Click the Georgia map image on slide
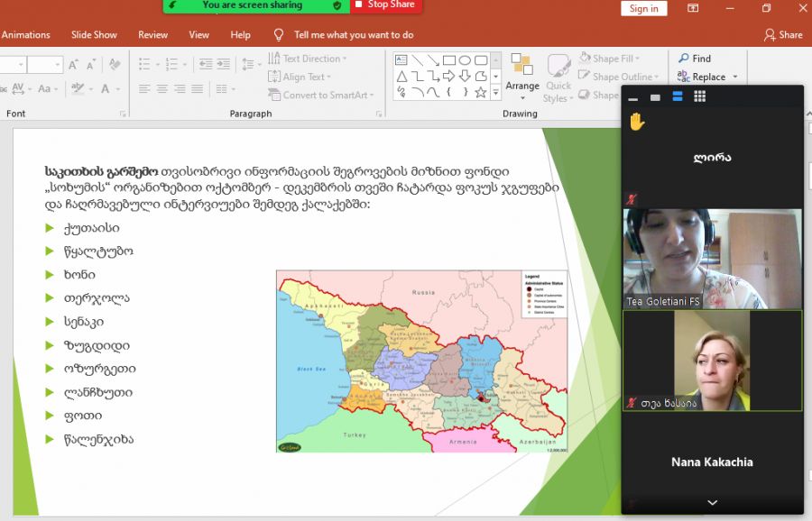Image resolution: width=812 pixels, height=521 pixels. click(x=421, y=361)
